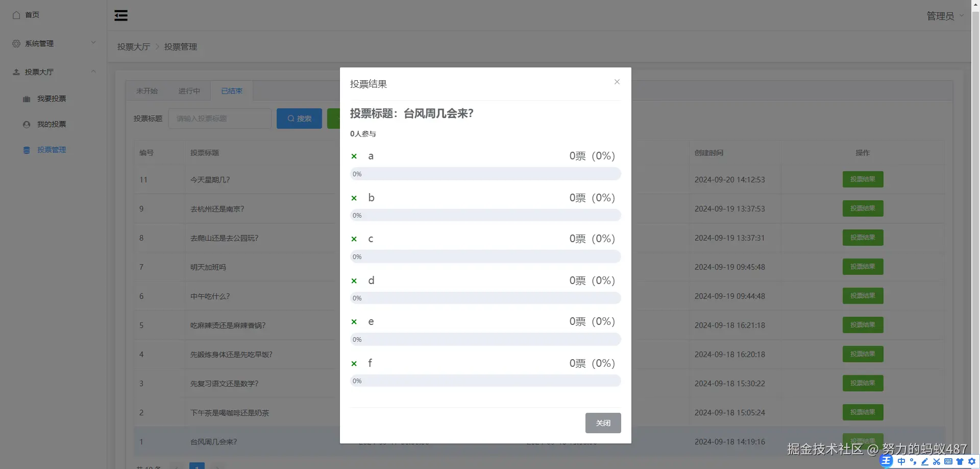980x469 pixels.
Task: Click the 投票大厅 breadcrumb link
Action: coord(134,46)
